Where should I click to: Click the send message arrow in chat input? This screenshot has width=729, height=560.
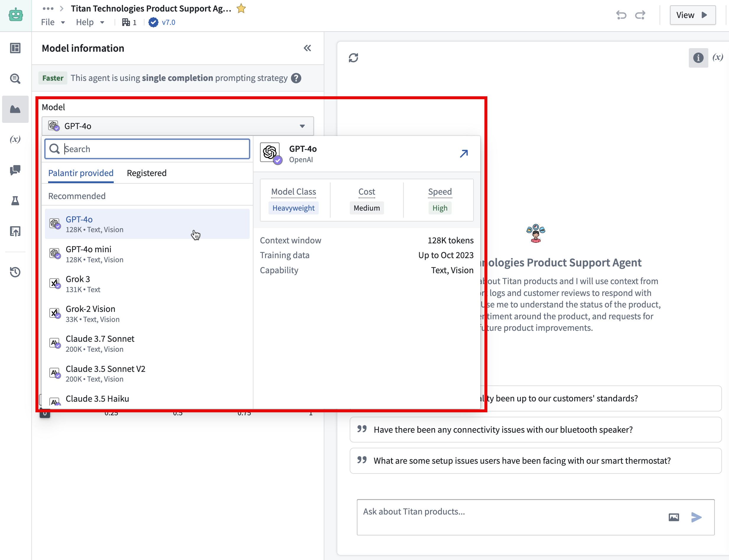coord(696,517)
